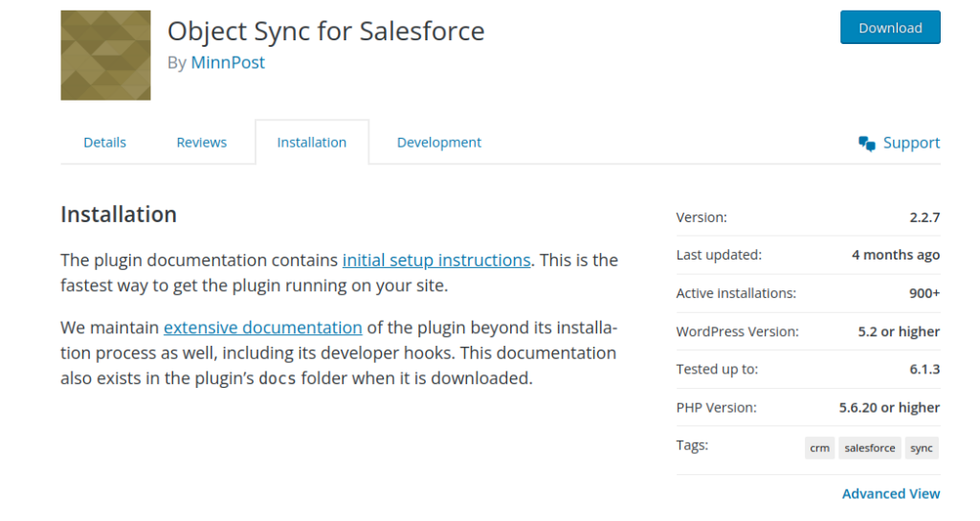Click the 'Tags:' label
980x521 pixels.
click(692, 445)
